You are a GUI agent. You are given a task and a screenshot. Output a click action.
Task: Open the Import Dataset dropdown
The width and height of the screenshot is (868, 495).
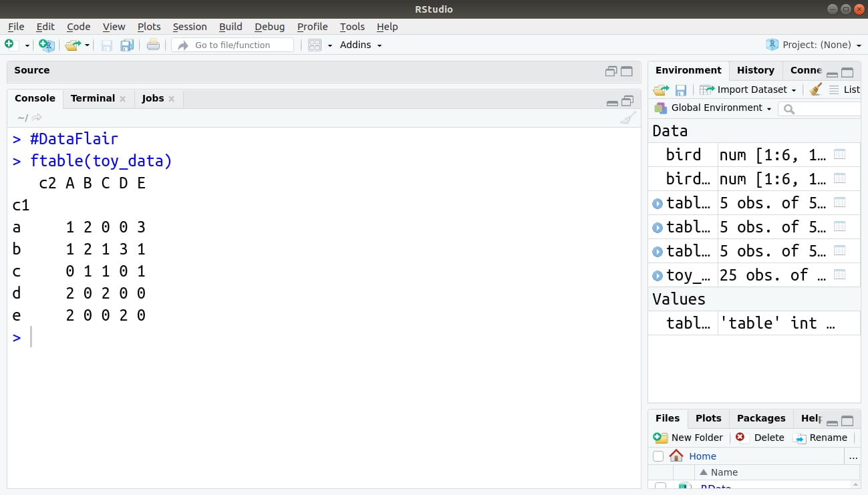click(747, 89)
